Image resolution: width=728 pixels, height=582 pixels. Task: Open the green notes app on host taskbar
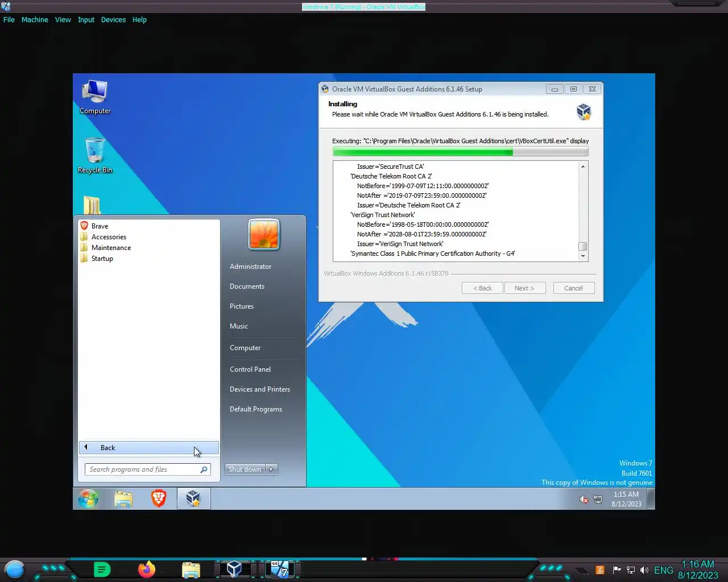(x=102, y=569)
